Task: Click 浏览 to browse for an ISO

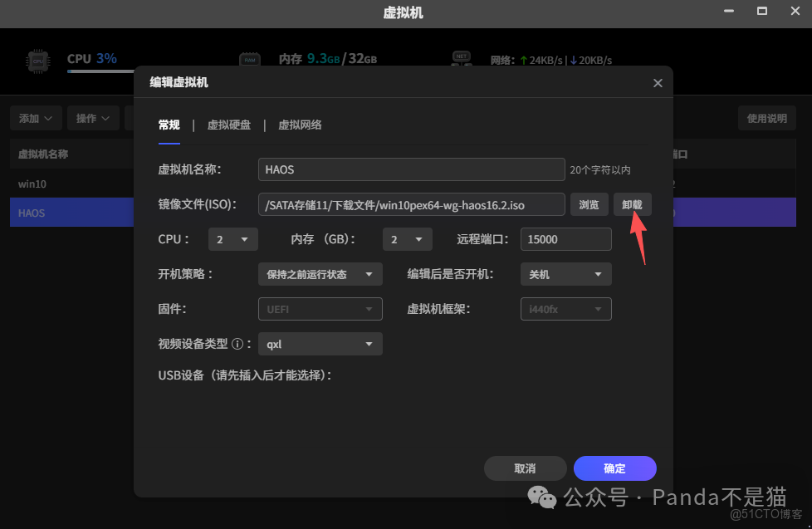Action: pos(589,204)
